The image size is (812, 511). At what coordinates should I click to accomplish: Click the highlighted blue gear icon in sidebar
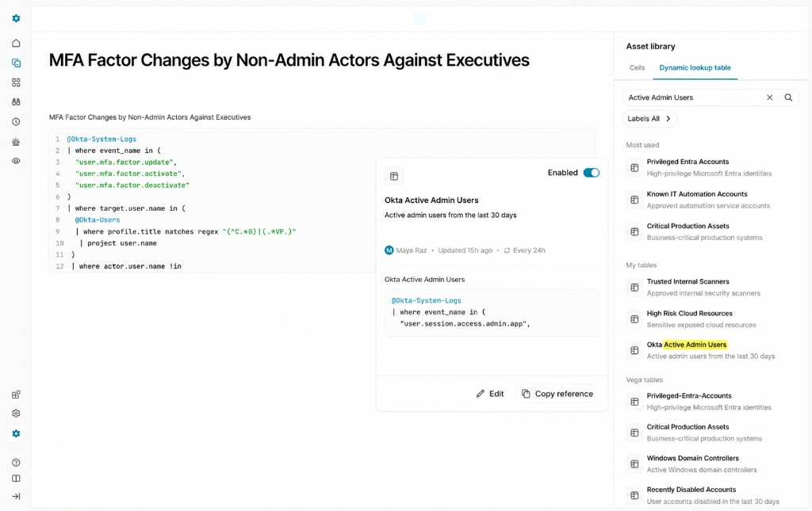(x=16, y=433)
